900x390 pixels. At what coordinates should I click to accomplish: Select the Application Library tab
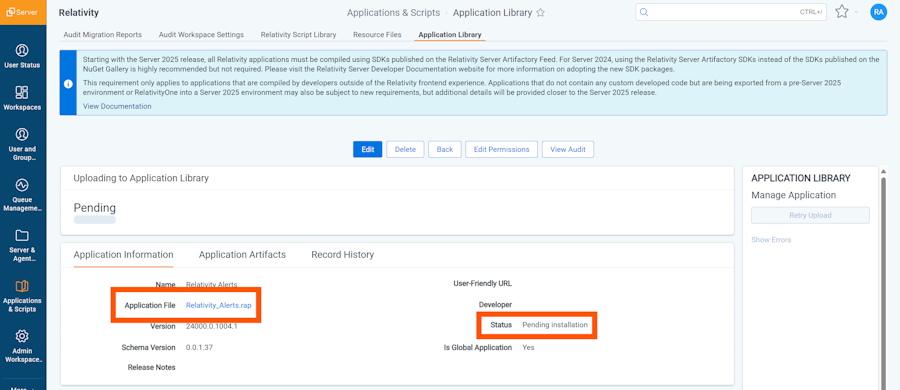(x=450, y=34)
